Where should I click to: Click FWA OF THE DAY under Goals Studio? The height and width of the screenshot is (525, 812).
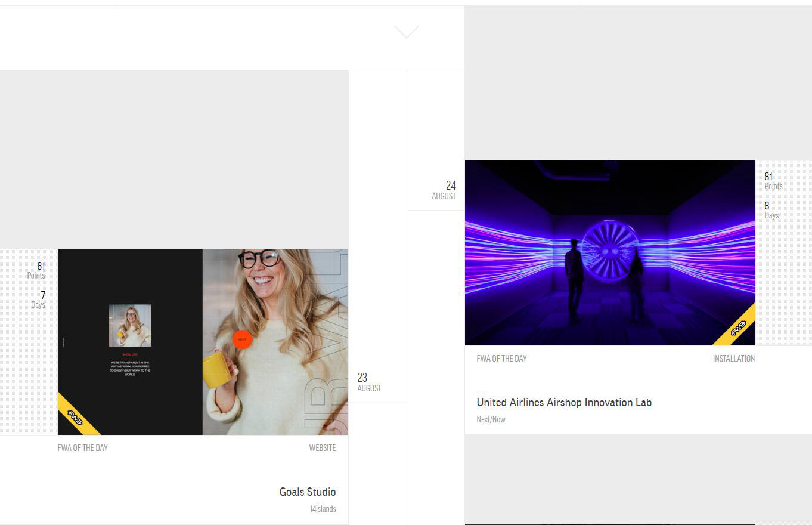[83, 448]
